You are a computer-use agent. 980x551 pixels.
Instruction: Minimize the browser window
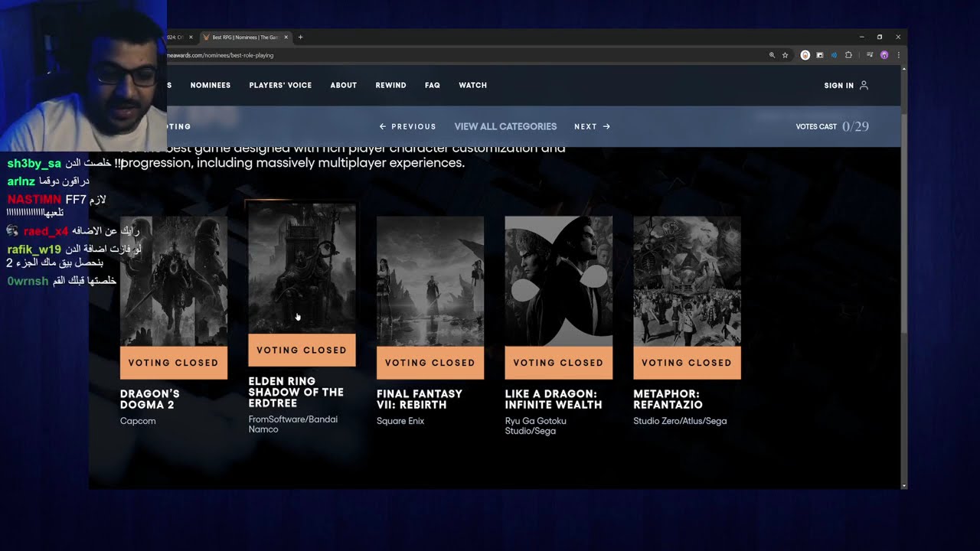click(x=861, y=37)
